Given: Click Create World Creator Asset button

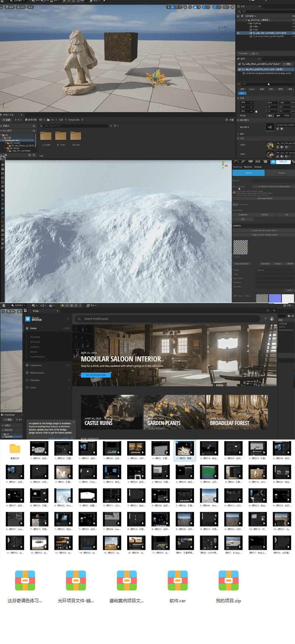Looking at the screenshot, I should pyautogui.click(x=264, y=230).
